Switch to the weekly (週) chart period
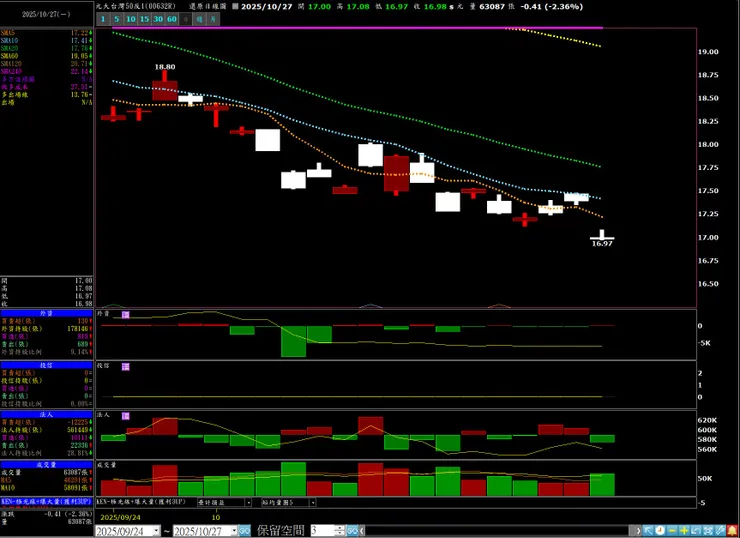 [x=200, y=19]
